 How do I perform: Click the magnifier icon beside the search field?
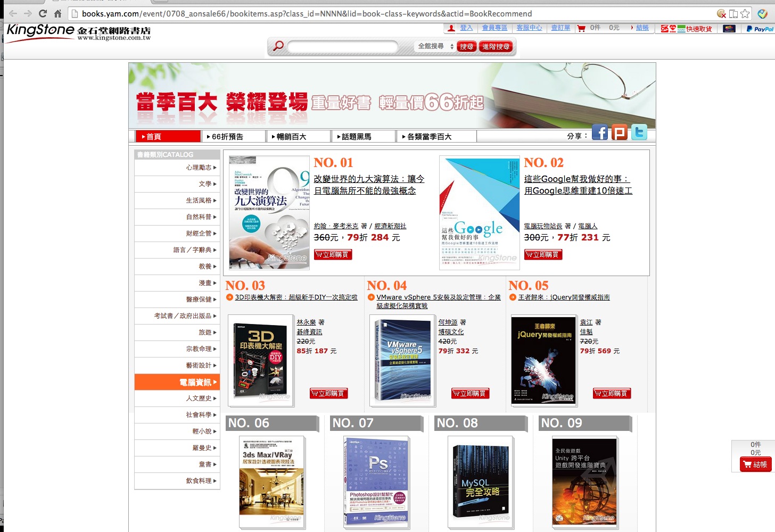[278, 46]
